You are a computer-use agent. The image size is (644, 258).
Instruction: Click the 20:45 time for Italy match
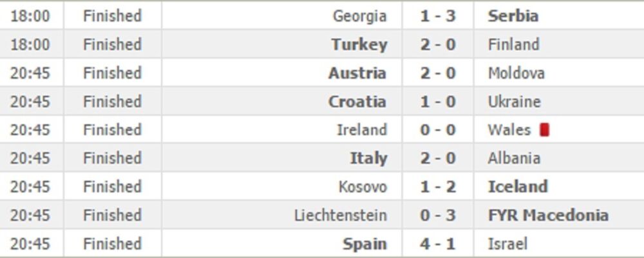tap(30, 158)
